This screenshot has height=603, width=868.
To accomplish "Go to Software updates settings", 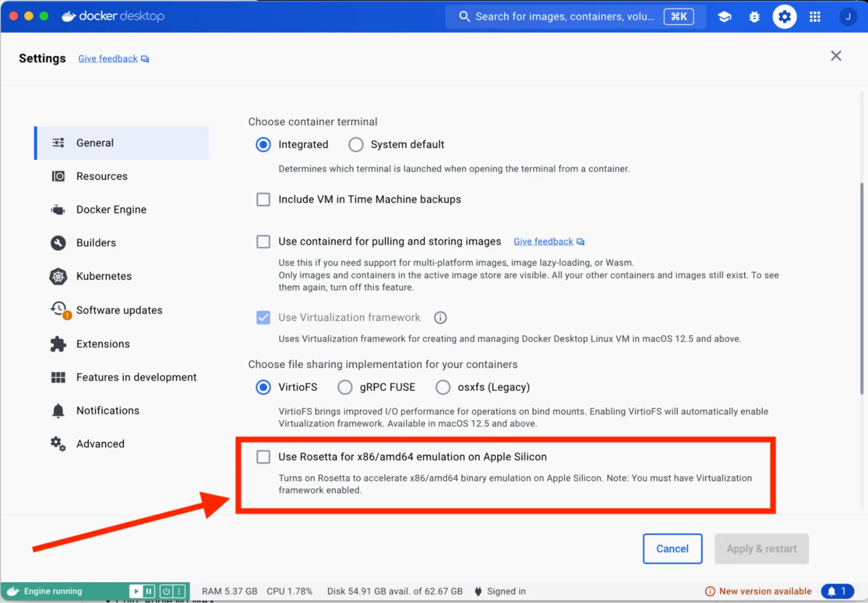I will [121, 310].
